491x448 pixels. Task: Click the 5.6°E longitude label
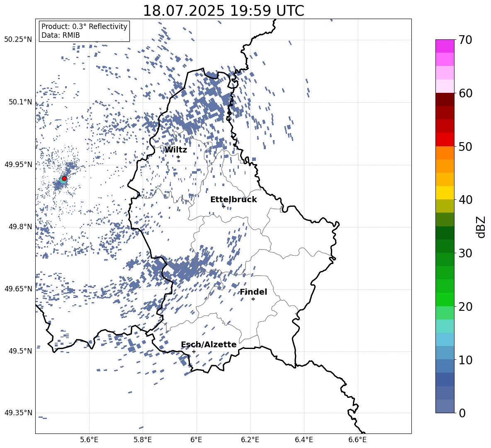click(89, 440)
